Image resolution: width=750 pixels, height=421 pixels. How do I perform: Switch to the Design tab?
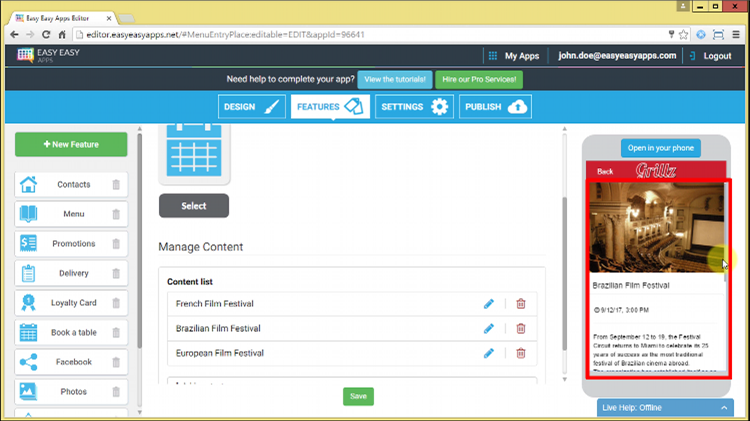[x=250, y=107]
